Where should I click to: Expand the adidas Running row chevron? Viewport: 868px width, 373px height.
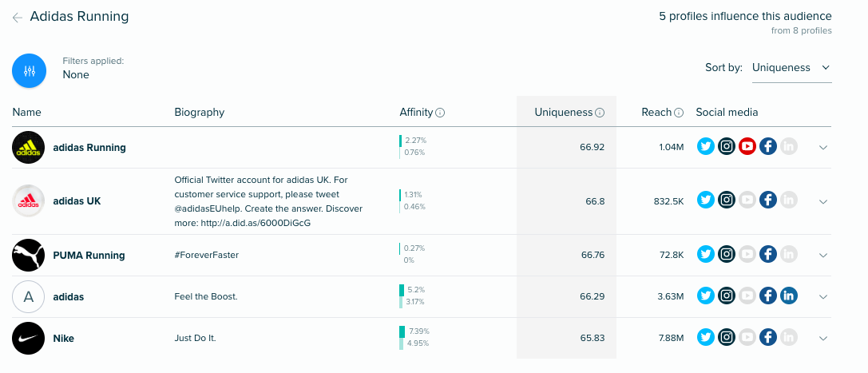823,147
